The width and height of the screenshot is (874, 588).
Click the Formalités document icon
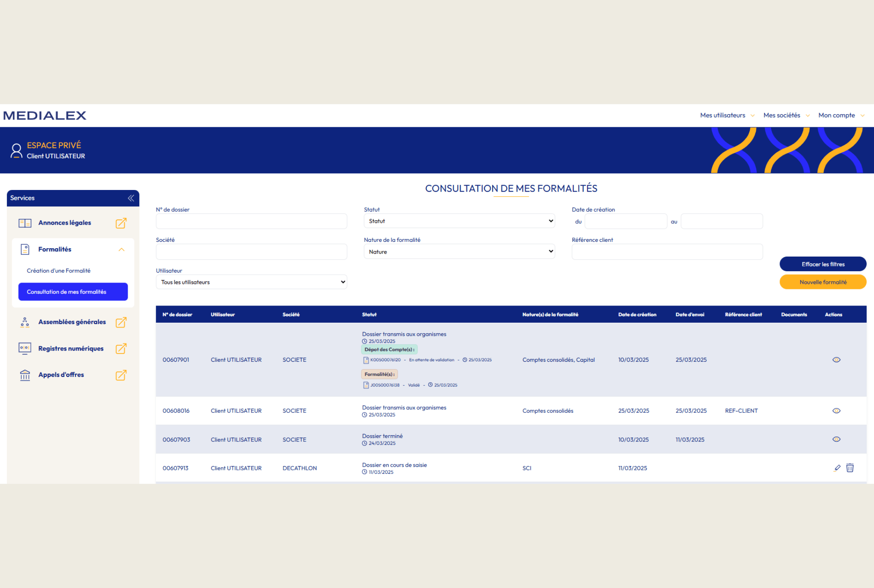[x=25, y=249]
